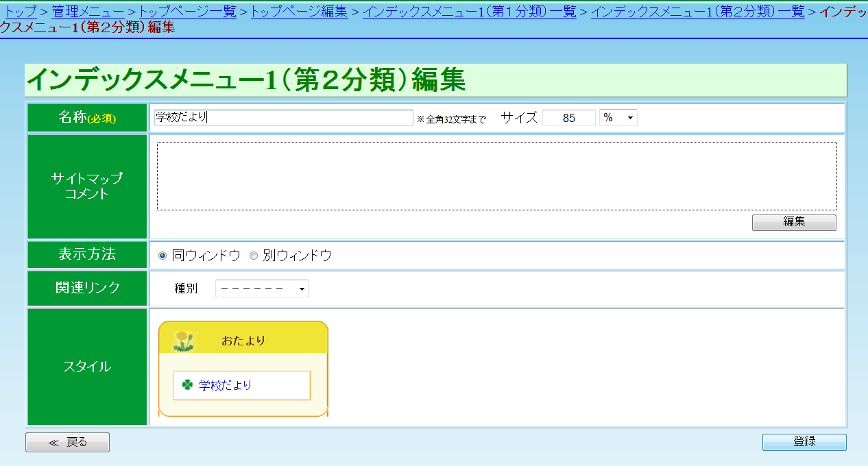This screenshot has width=868, height=466.
Task: Open the % size unit dropdown
Action: tap(618, 118)
